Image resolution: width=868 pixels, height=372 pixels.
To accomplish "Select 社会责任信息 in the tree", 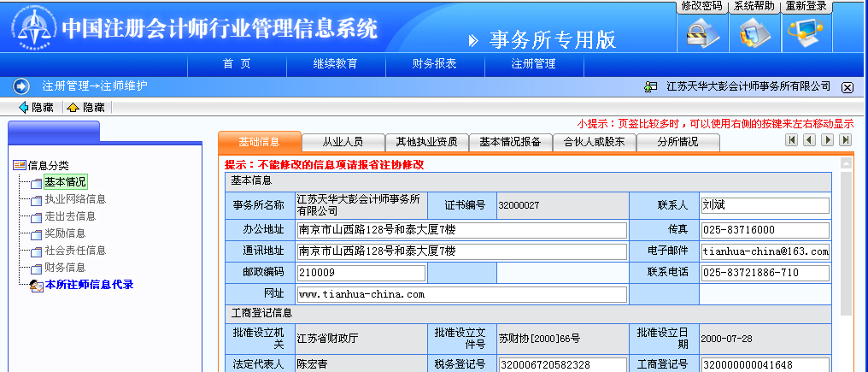I will click(75, 251).
